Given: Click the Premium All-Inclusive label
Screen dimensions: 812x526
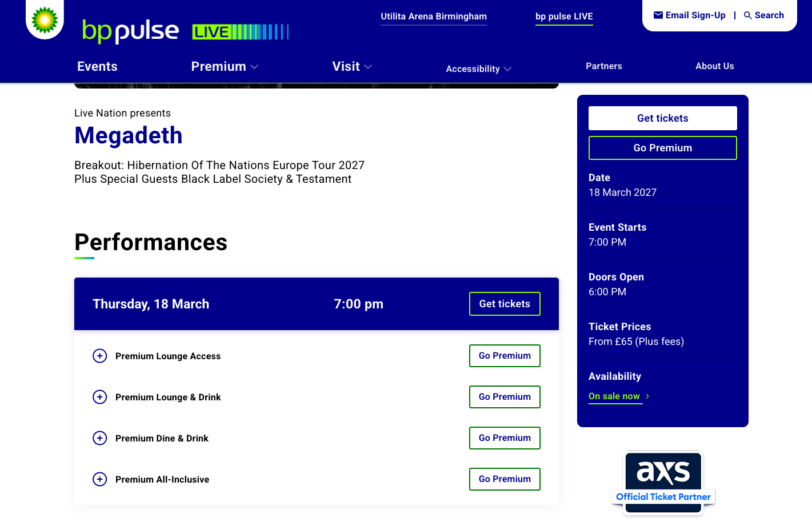Looking at the screenshot, I should pyautogui.click(x=162, y=480).
